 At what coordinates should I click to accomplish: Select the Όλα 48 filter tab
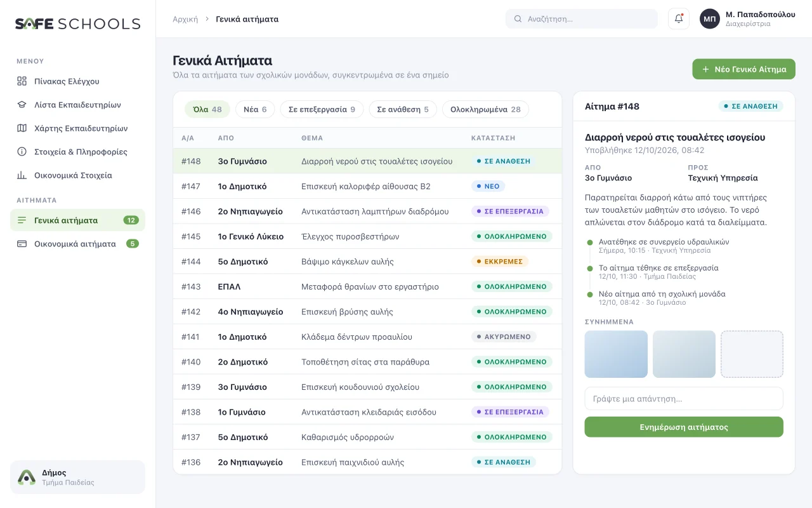pos(207,109)
